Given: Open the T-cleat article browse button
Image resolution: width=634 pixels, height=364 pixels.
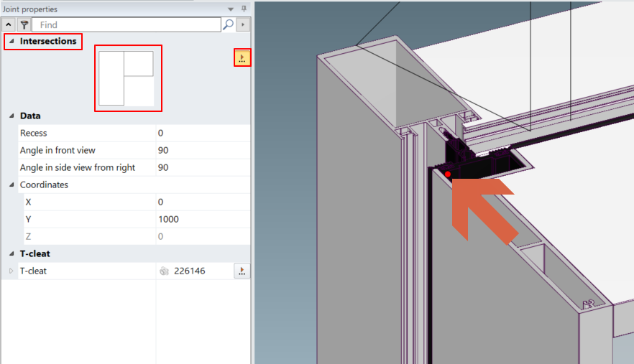Looking at the screenshot, I should (242, 271).
